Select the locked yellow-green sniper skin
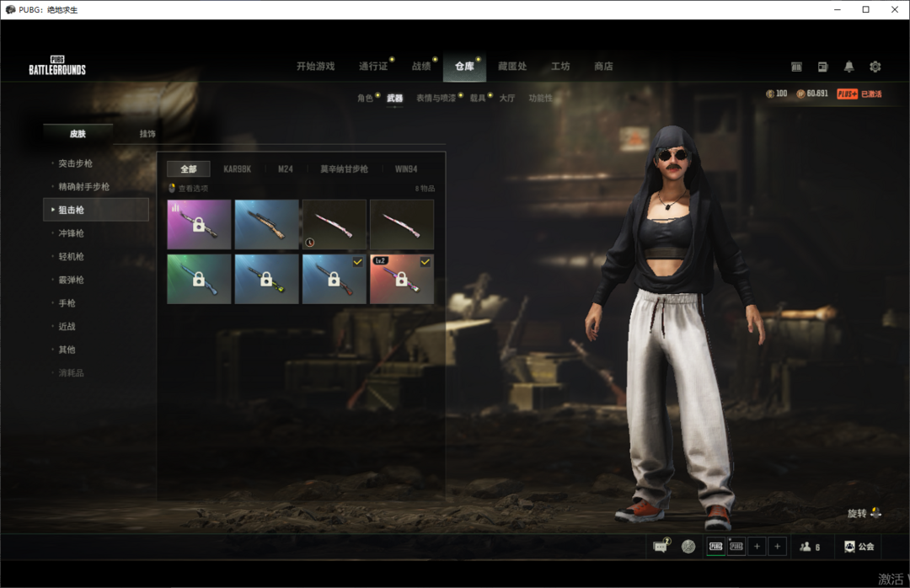Screen dimensions: 910x588 click(x=267, y=279)
